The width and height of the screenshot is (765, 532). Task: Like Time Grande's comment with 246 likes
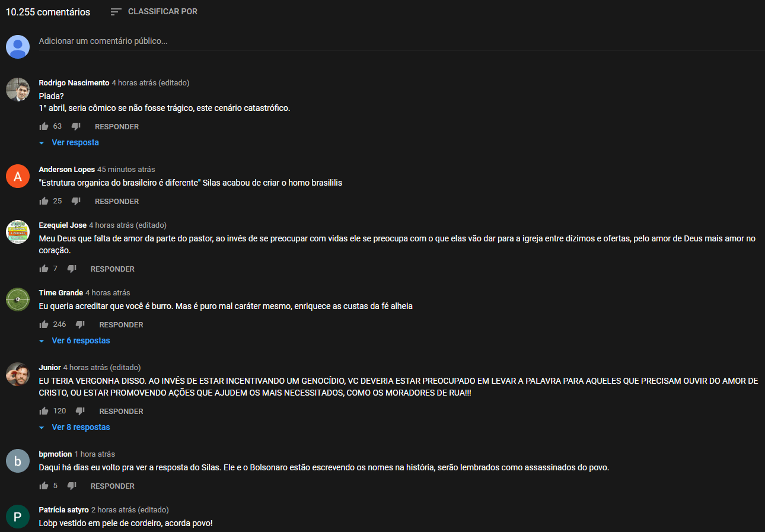pos(43,324)
